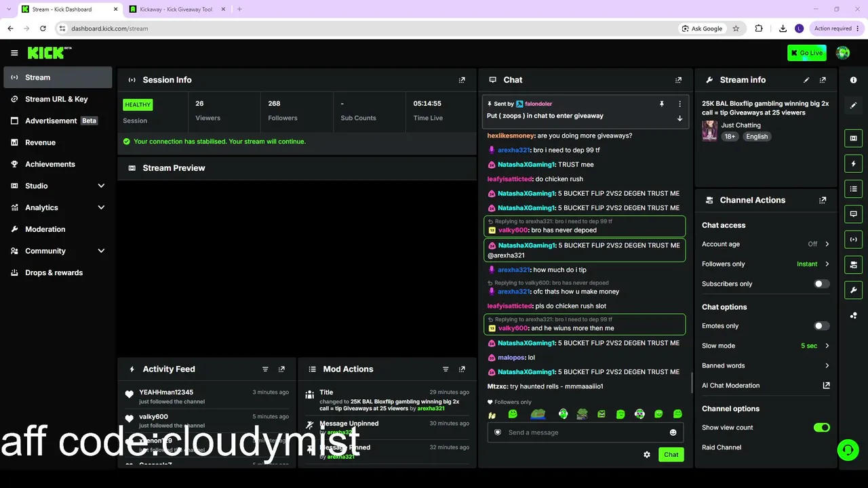Open the hamburger navigation menu

coord(14,53)
